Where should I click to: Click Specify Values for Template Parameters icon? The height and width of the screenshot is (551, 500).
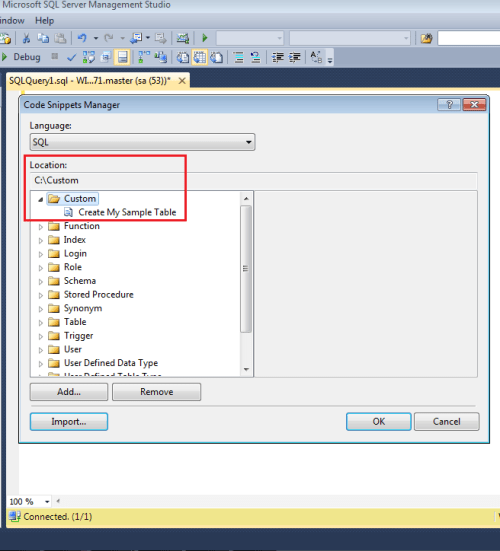(316, 57)
